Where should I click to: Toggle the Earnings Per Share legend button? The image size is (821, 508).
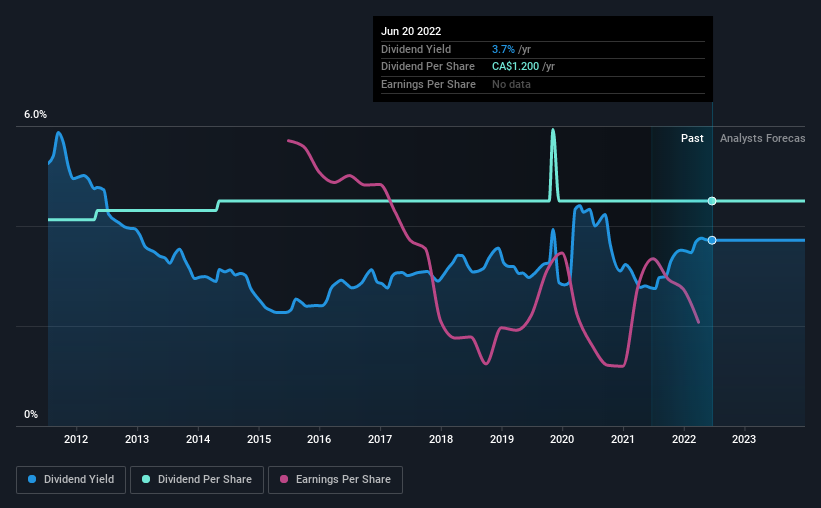[x=335, y=480]
